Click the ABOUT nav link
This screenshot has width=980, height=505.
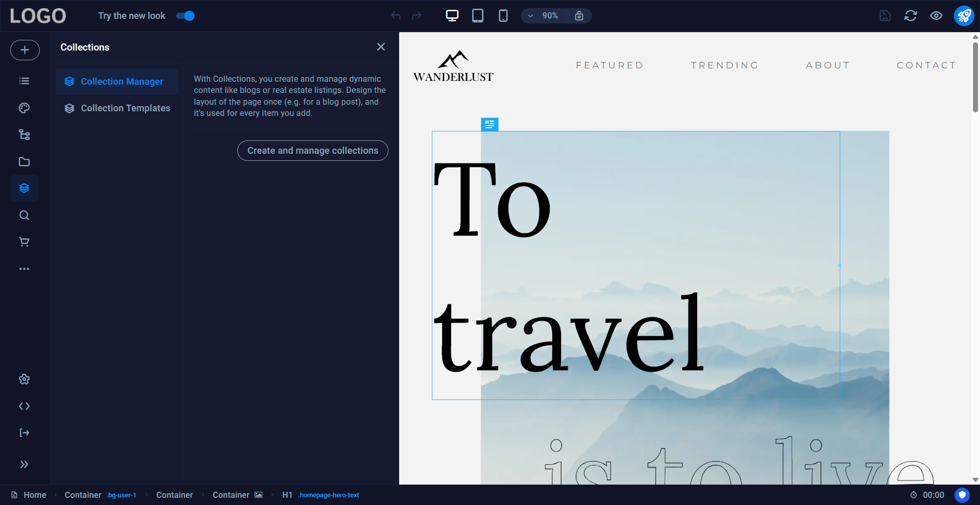point(828,65)
